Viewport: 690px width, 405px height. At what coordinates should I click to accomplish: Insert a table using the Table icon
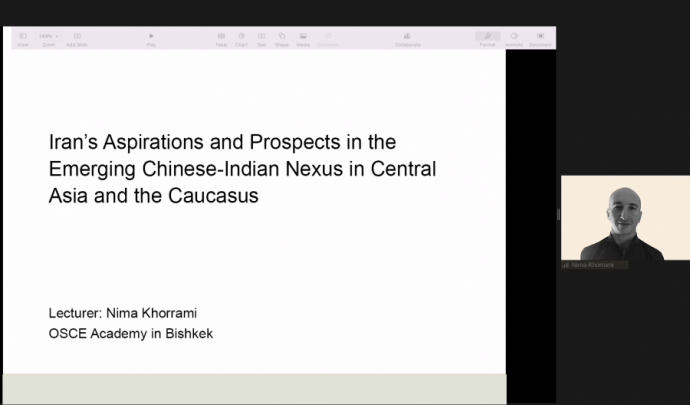pos(221,38)
